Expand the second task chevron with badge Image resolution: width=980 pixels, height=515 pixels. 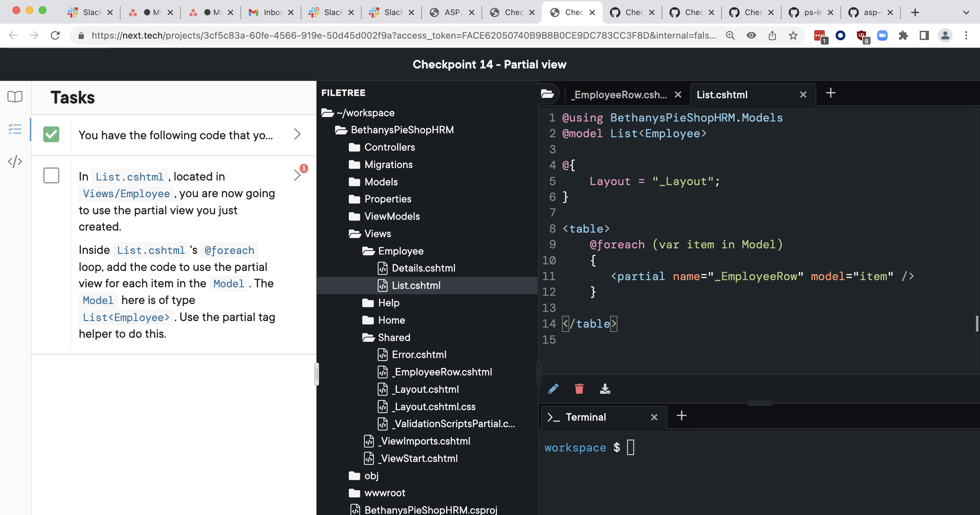[297, 175]
